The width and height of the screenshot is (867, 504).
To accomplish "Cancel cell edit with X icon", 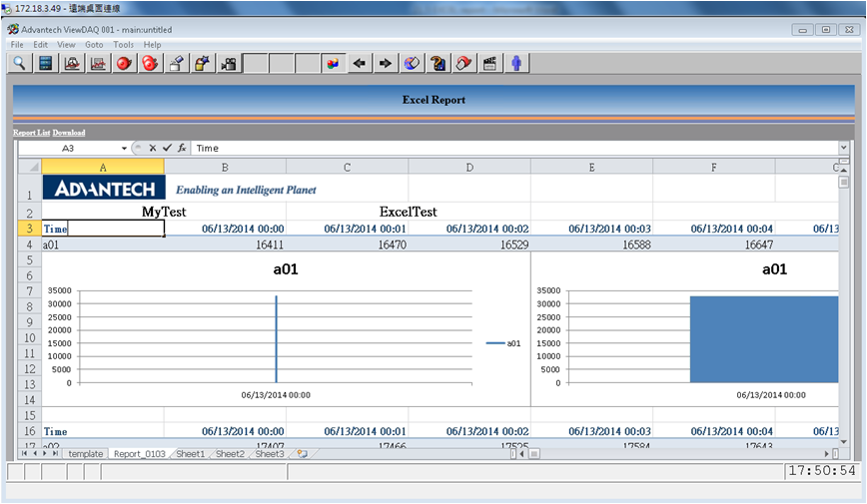I will [153, 148].
